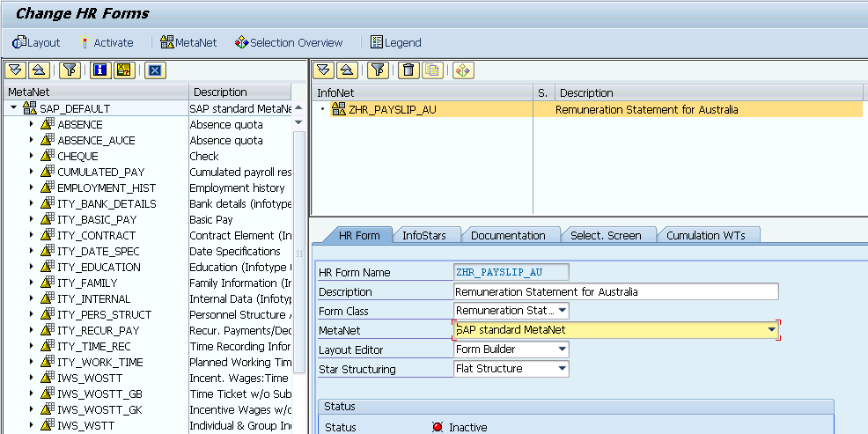Image resolution: width=868 pixels, height=434 pixels.
Task: Activate the HR form
Action: click(106, 42)
